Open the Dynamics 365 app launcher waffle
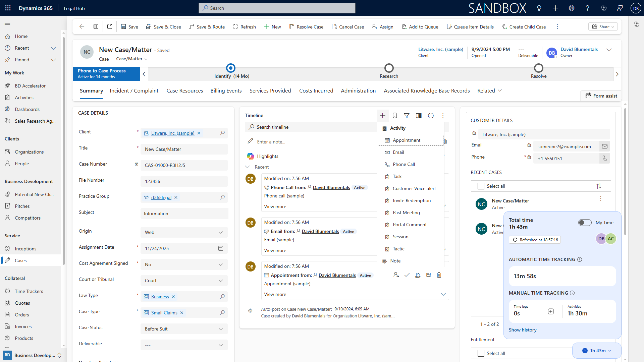Viewport: 644px width, 362px height. click(8, 8)
